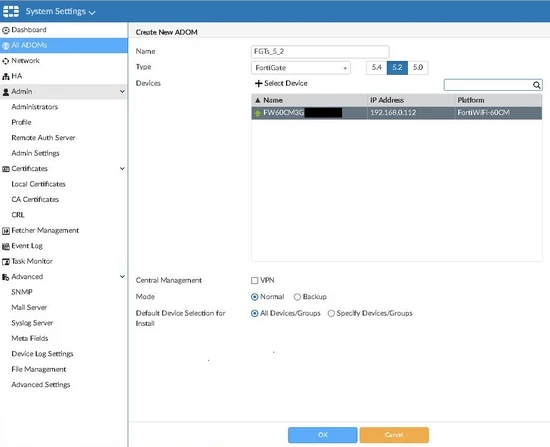The width and height of the screenshot is (550, 447).
Task: Open SNMP settings
Action: 22,292
